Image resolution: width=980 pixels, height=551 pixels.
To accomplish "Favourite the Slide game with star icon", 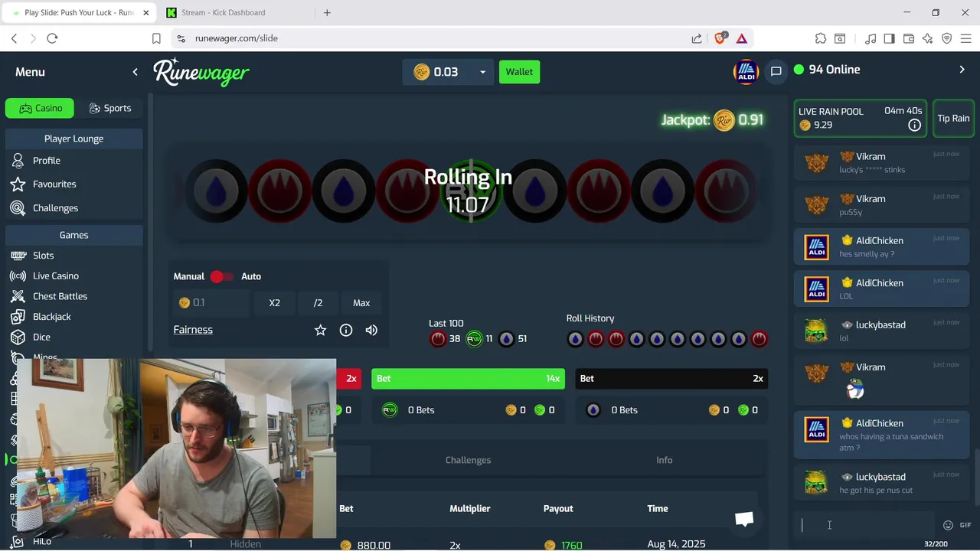I will (320, 330).
